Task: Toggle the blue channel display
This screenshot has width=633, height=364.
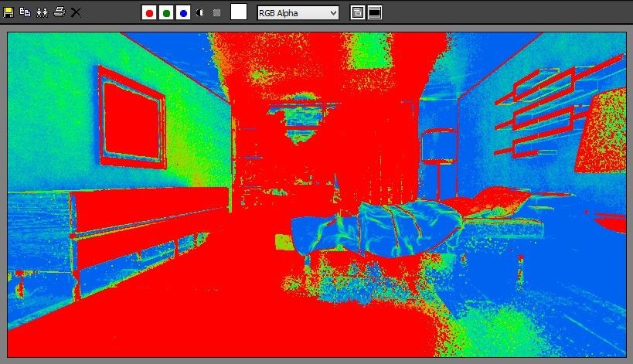Action: 183,13
